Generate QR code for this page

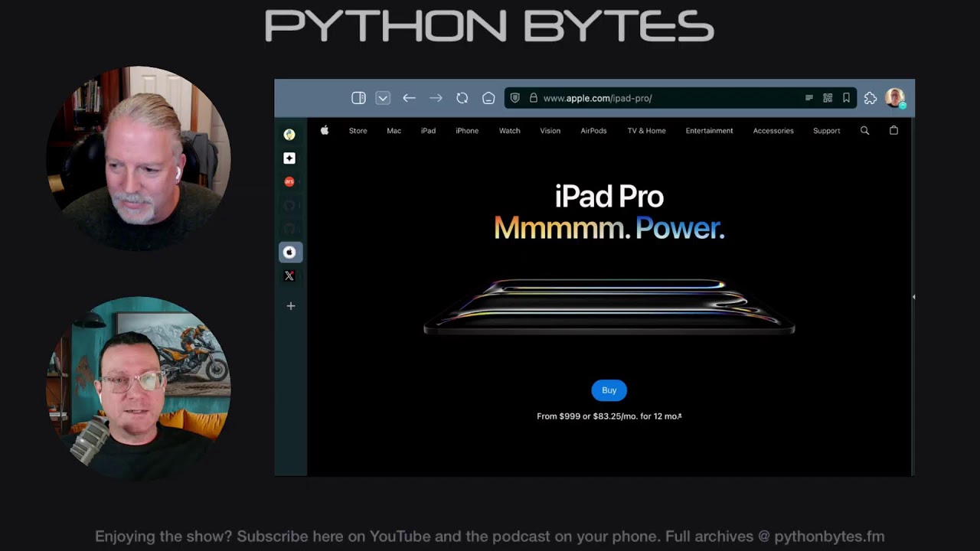pos(828,98)
